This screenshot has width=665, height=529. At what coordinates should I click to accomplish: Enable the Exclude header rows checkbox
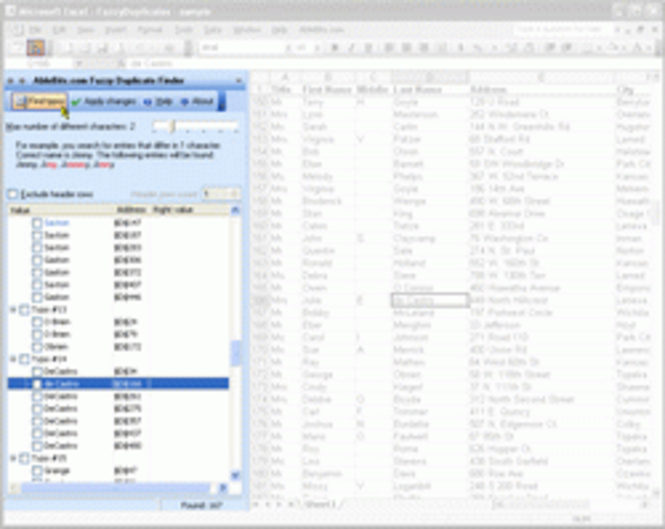click(x=13, y=194)
